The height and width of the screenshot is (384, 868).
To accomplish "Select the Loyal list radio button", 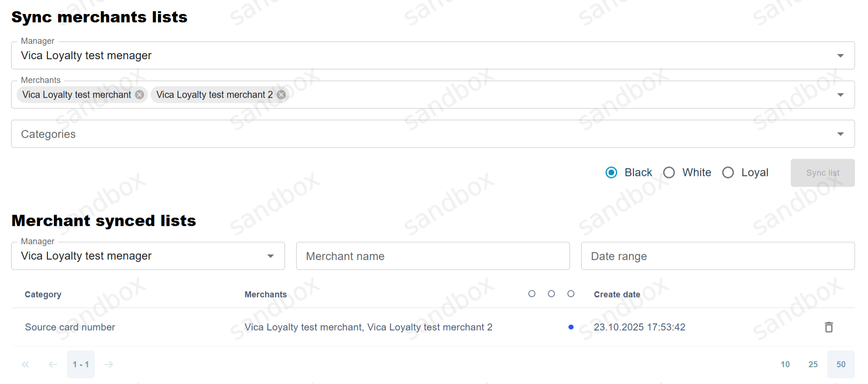I will click(x=728, y=173).
